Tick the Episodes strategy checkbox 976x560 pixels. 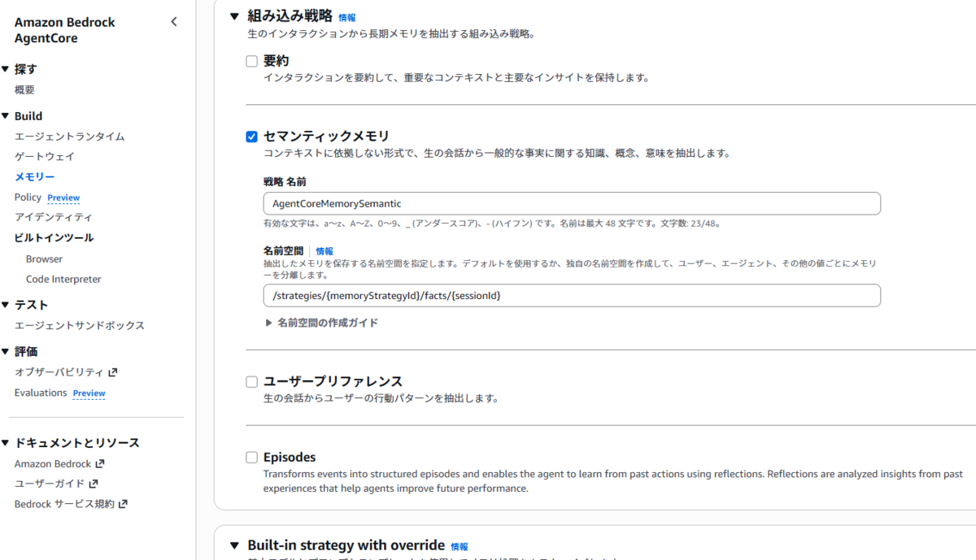tap(252, 458)
